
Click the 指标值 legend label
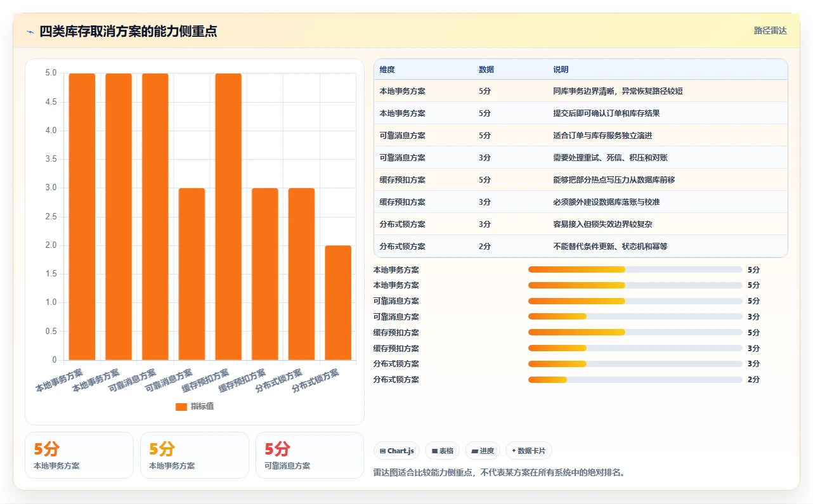(202, 406)
